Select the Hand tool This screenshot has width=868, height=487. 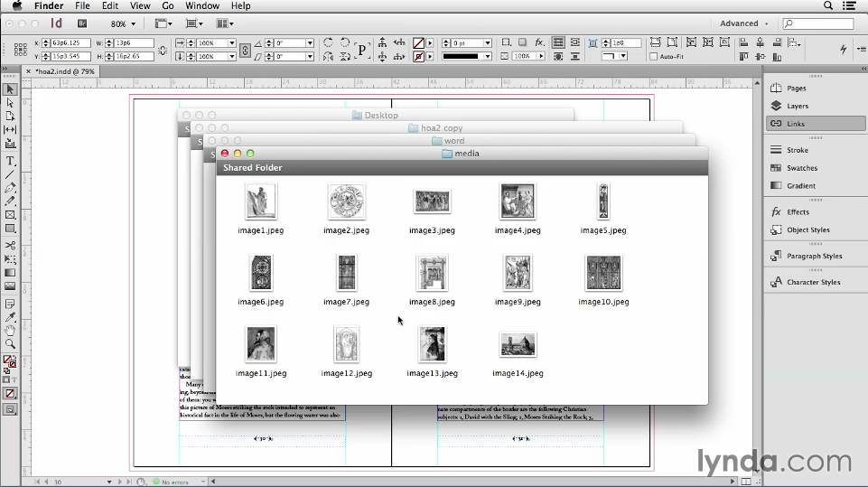pos(10,330)
